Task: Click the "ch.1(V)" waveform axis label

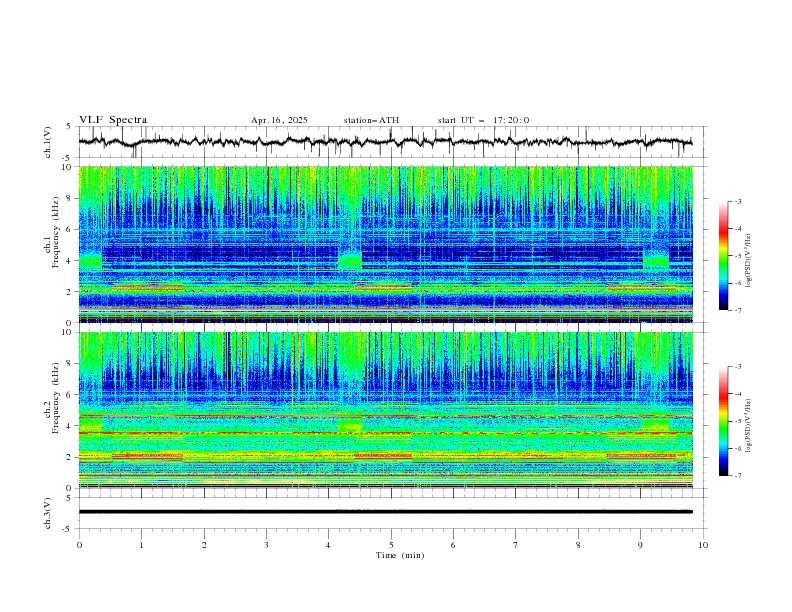Action: 48,142
